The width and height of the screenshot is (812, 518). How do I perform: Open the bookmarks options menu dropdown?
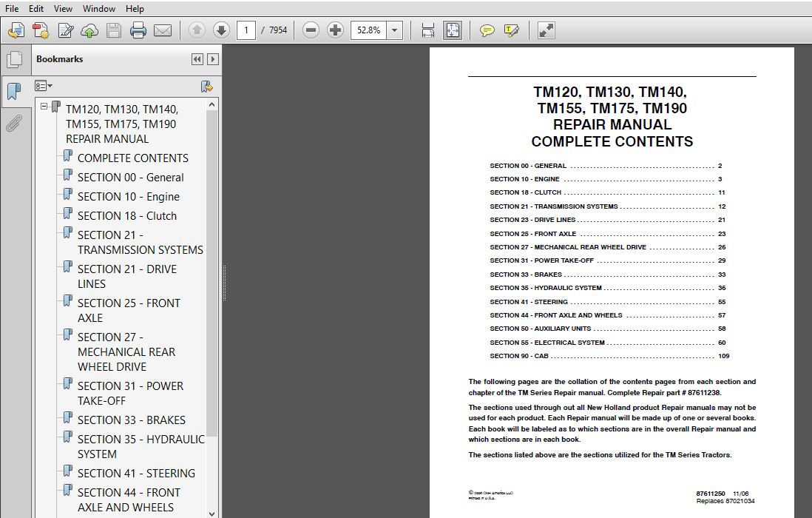click(44, 86)
